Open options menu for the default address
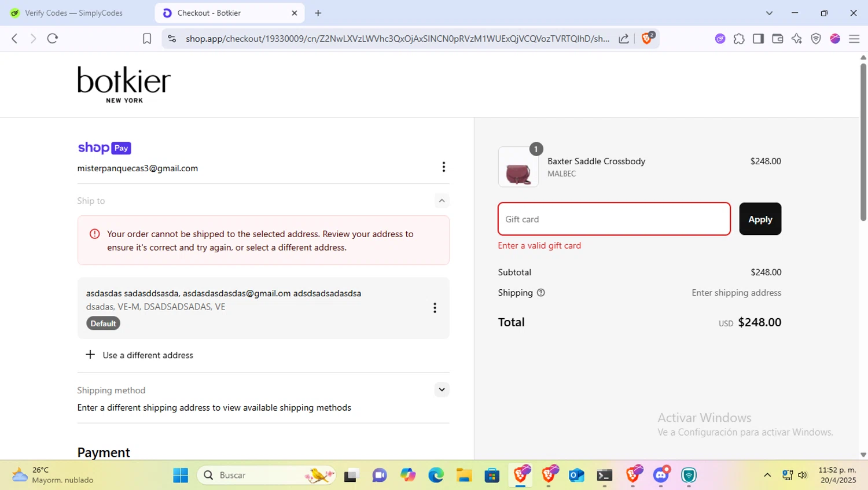The width and height of the screenshot is (868, 490). 435,308
